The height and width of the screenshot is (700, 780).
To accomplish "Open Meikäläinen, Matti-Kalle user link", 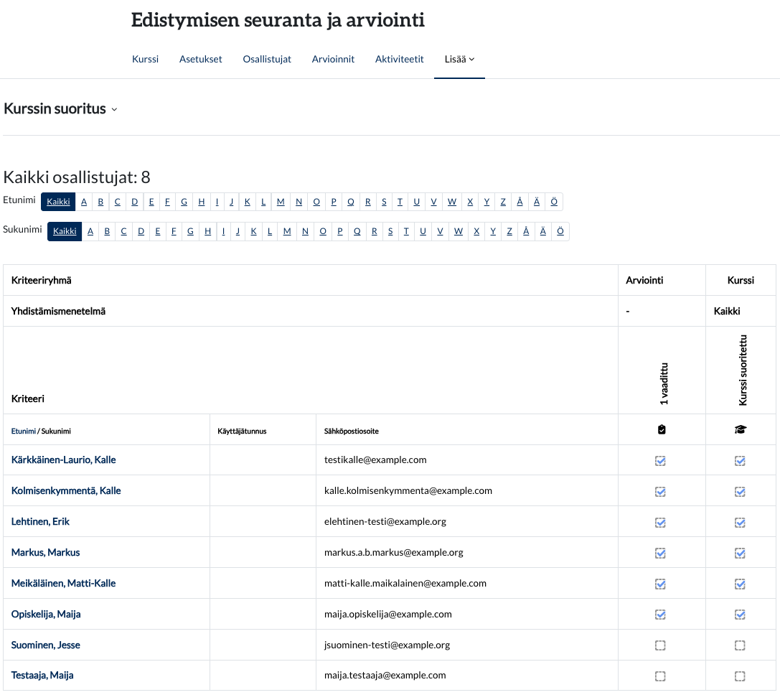I will (63, 584).
